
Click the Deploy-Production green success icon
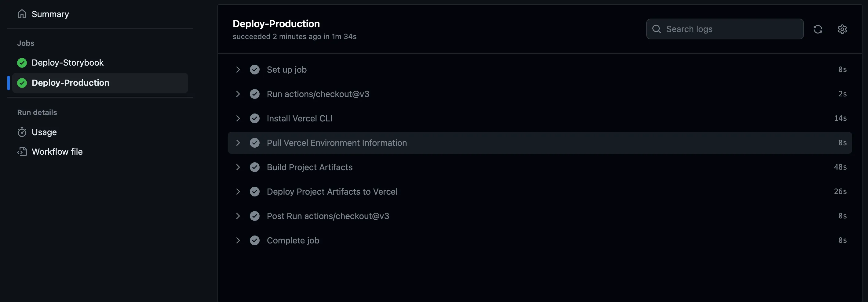tap(22, 83)
